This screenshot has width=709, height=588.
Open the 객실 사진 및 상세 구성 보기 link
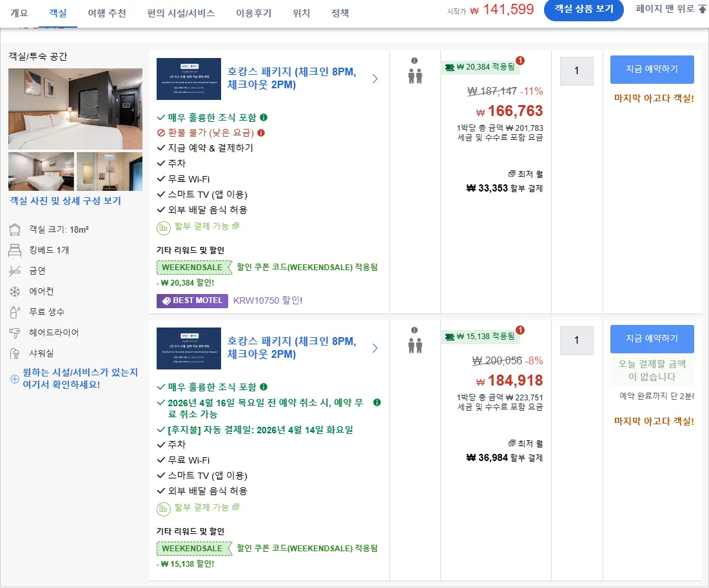pos(66,201)
